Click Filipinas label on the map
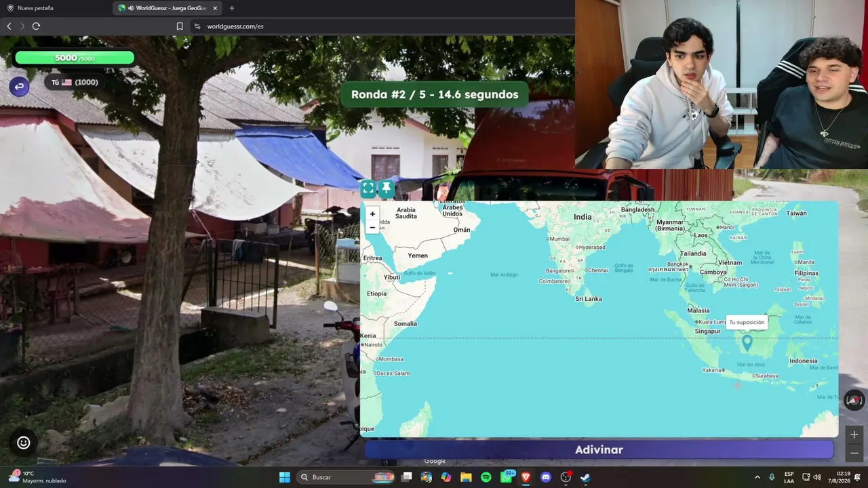 tap(806, 273)
